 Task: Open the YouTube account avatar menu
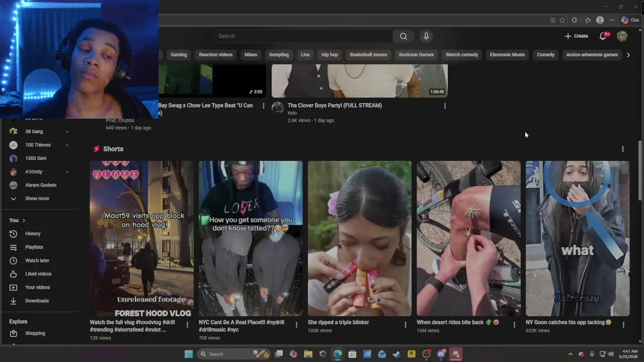click(622, 36)
